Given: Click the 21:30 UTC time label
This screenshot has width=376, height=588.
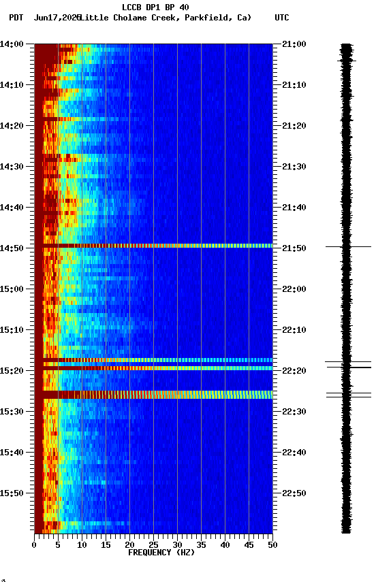Looking at the screenshot, I should pos(294,167).
